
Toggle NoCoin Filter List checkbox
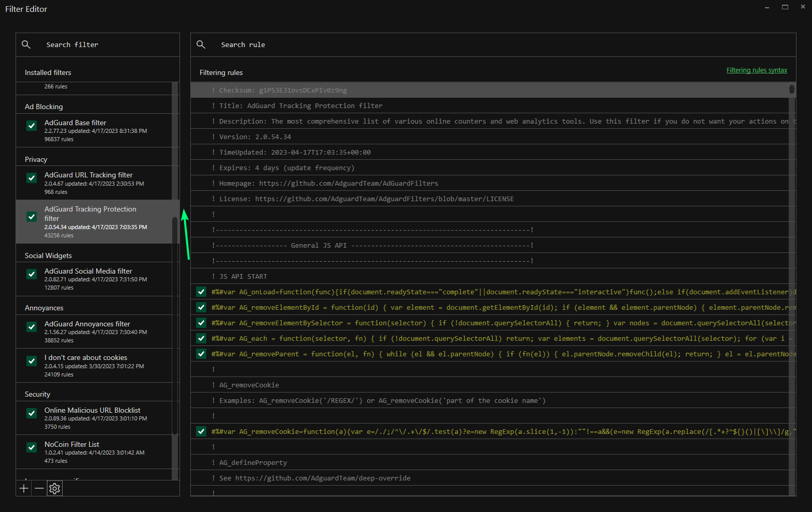click(32, 447)
